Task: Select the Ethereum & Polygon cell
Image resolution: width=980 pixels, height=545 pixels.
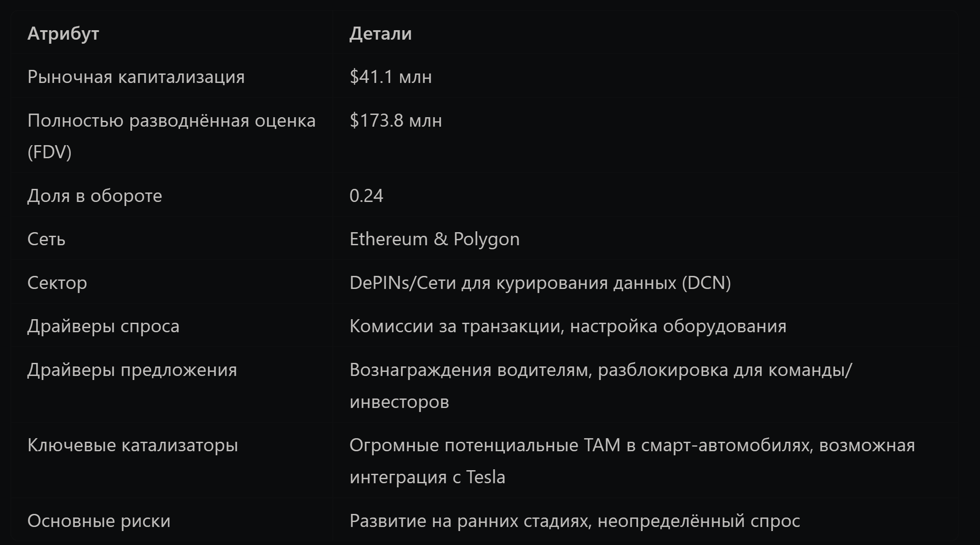Action: coord(434,239)
